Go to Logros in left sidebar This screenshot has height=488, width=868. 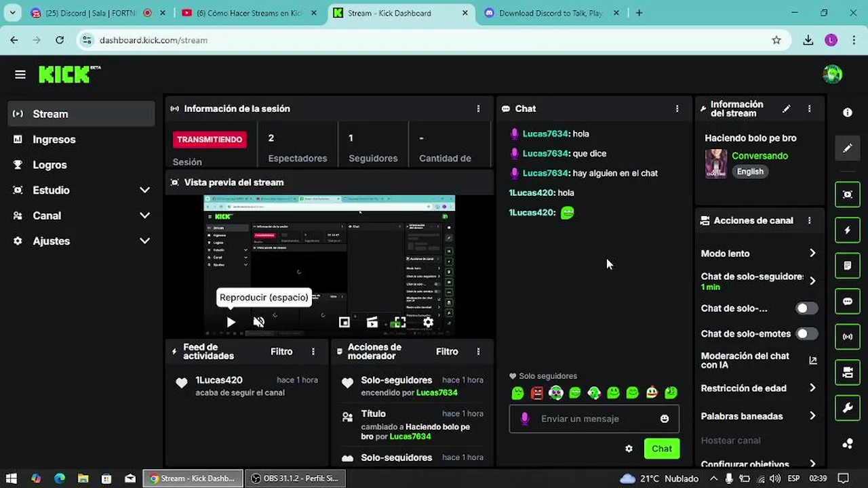coord(82,165)
